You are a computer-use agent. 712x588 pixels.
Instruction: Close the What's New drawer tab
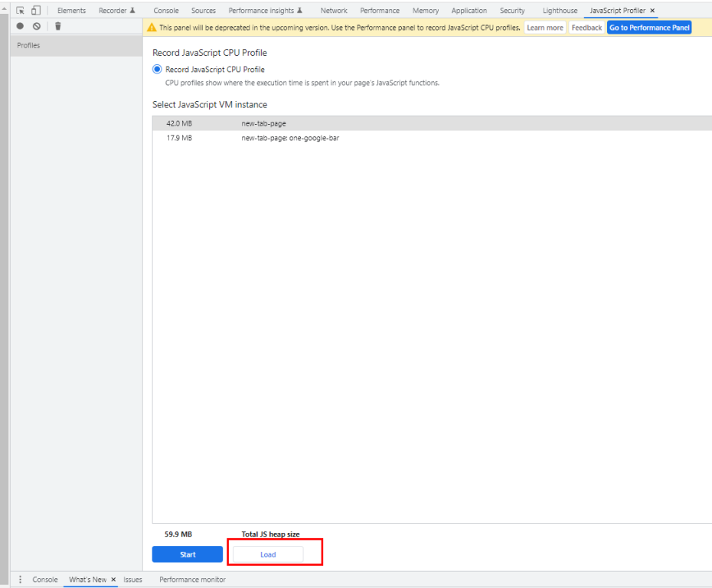coord(113,580)
